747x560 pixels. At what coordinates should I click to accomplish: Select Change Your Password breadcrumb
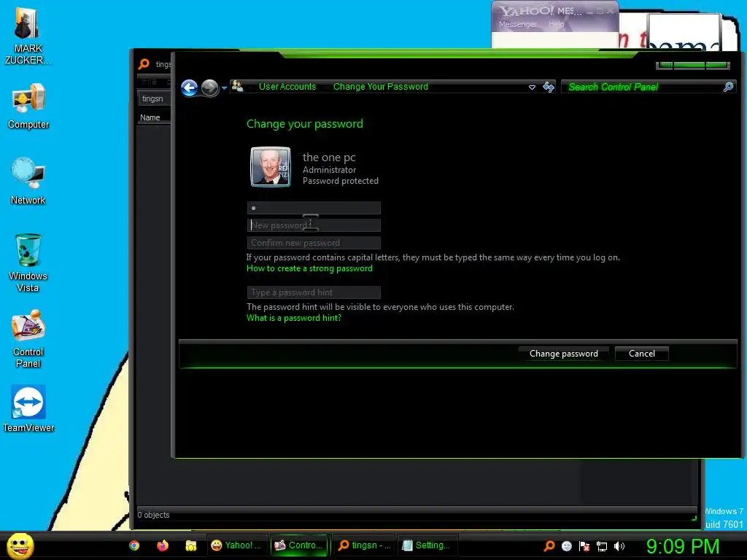381,87
